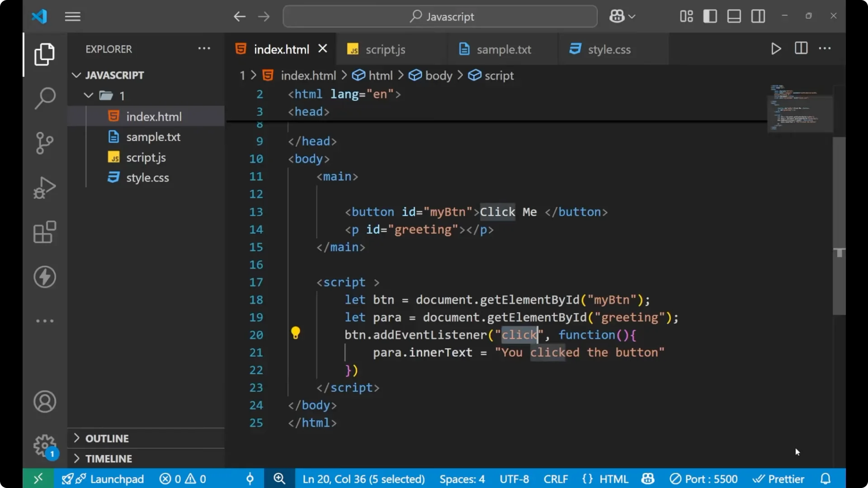Run index.html with the play button
This screenshot has width=868, height=488.
click(x=776, y=49)
